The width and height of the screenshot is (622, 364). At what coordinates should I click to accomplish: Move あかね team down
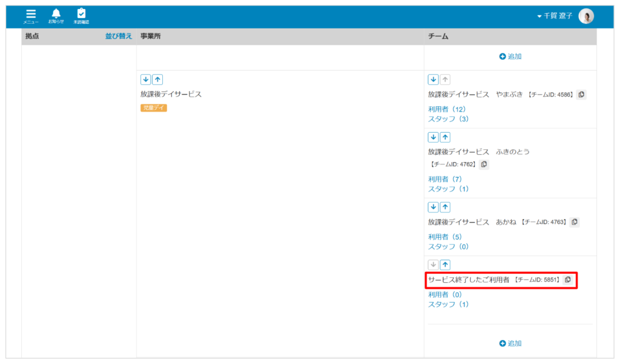click(x=433, y=207)
